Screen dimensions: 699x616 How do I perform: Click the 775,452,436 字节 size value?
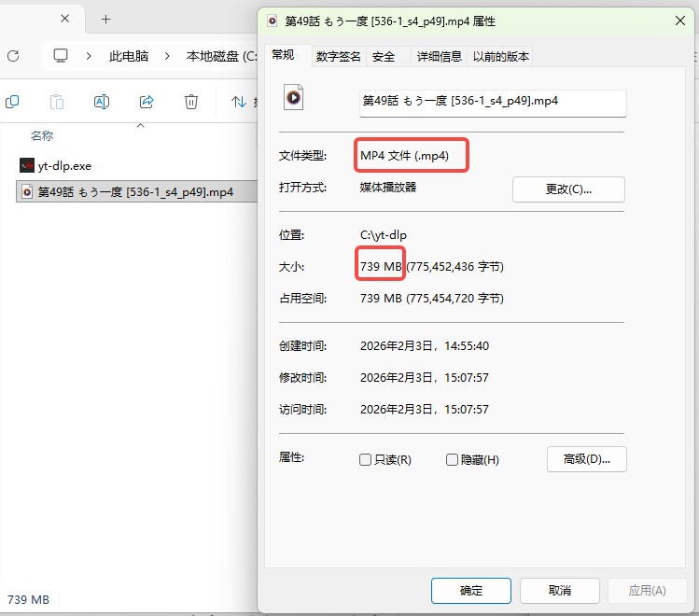pyautogui.click(x=455, y=267)
